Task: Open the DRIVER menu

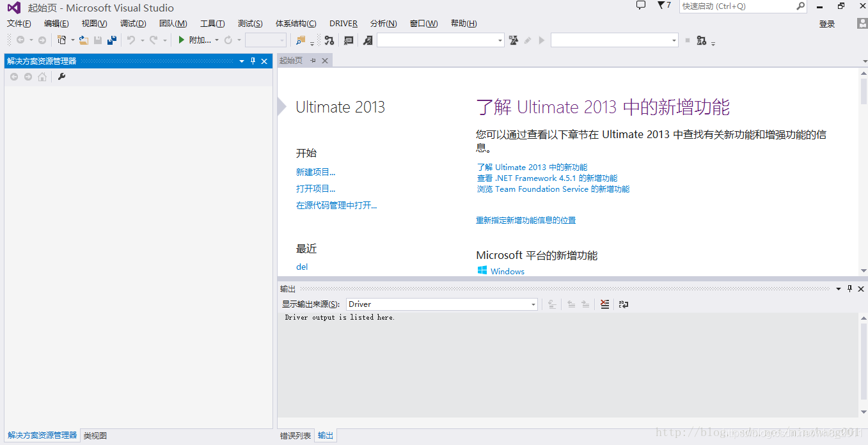Action: point(343,24)
